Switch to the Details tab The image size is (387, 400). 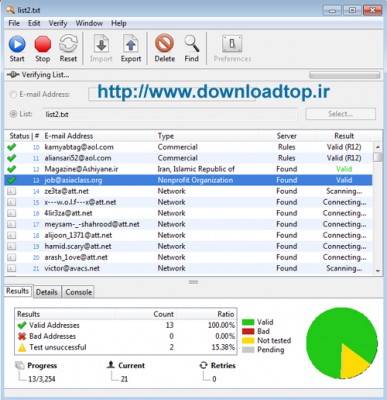[47, 292]
